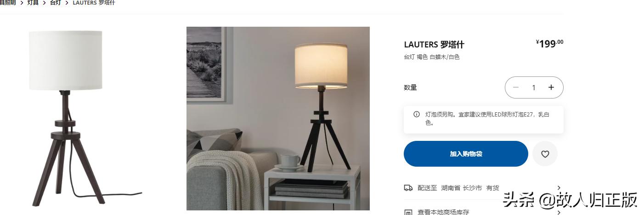Expand the 配送至 湖南省 长沙市 delivery row chevron
644x215 pixels.
pos(559,188)
